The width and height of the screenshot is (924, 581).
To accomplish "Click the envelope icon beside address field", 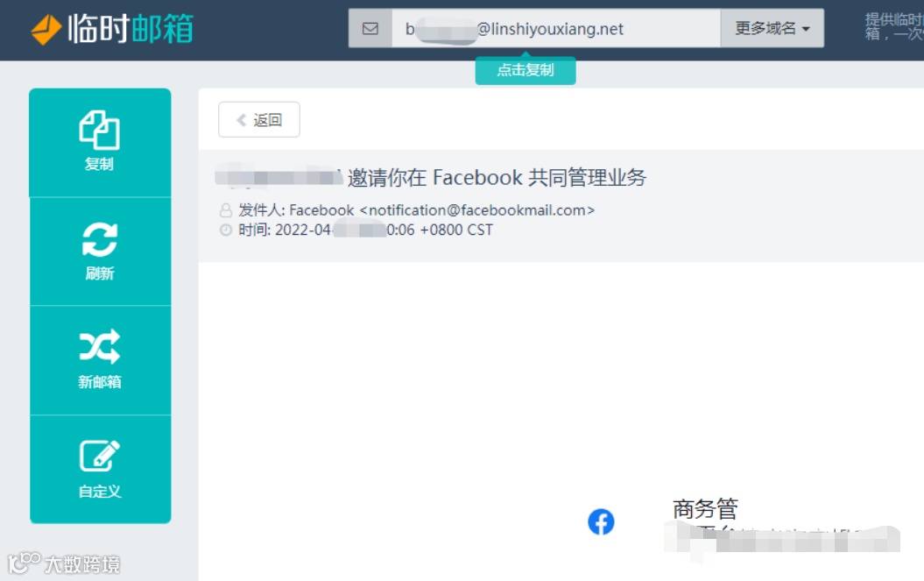I will tap(370, 28).
